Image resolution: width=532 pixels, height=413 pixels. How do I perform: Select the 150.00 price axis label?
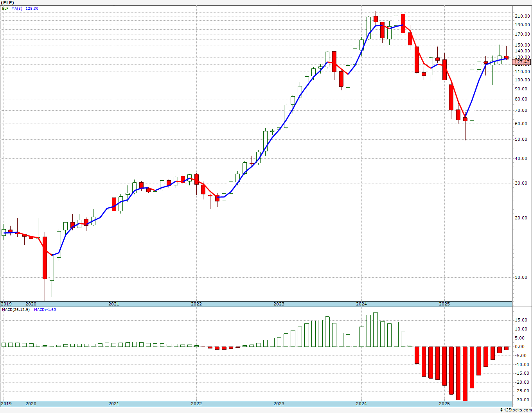point(522,45)
